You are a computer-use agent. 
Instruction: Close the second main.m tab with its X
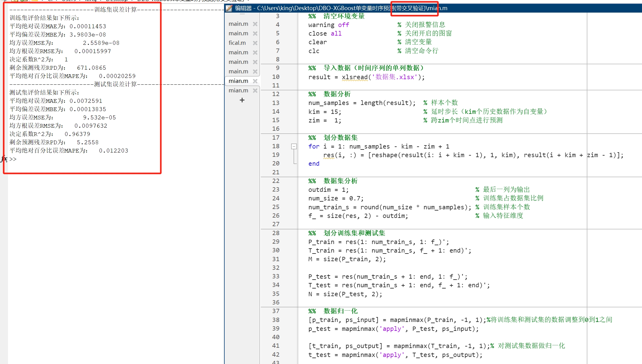point(255,33)
